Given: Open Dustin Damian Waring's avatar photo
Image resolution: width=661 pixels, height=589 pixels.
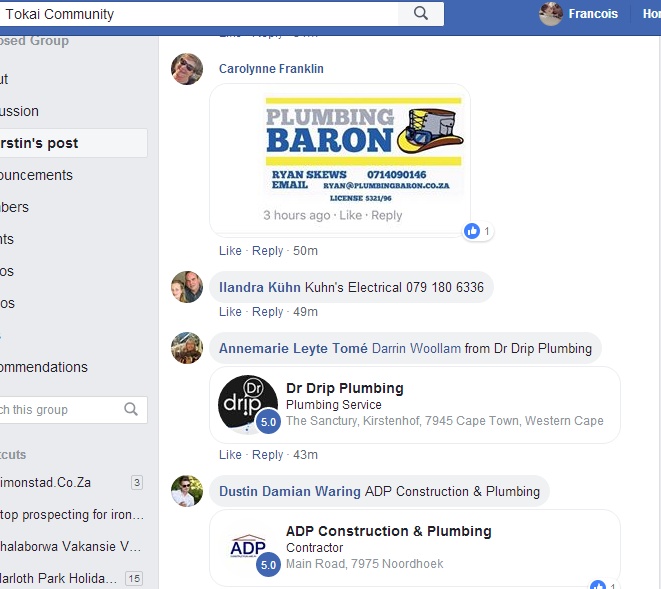Looking at the screenshot, I should 187,491.
